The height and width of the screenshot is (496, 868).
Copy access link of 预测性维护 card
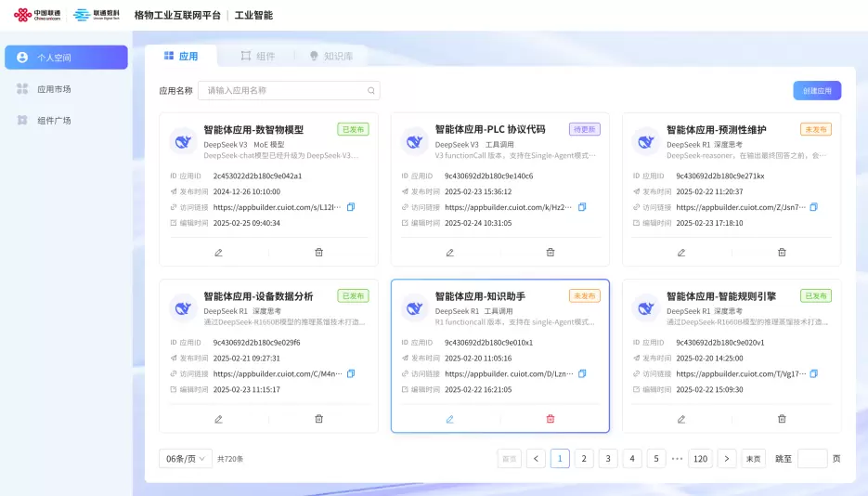coord(814,207)
